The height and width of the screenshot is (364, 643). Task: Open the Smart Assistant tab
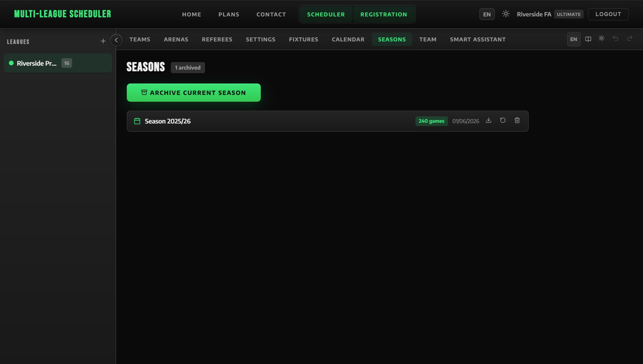(x=478, y=39)
